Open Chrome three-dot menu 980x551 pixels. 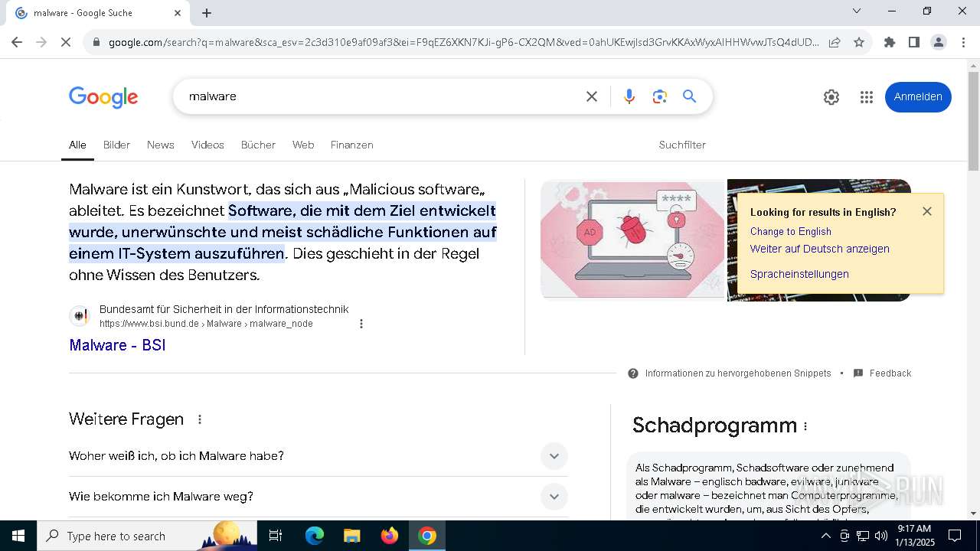(x=963, y=42)
